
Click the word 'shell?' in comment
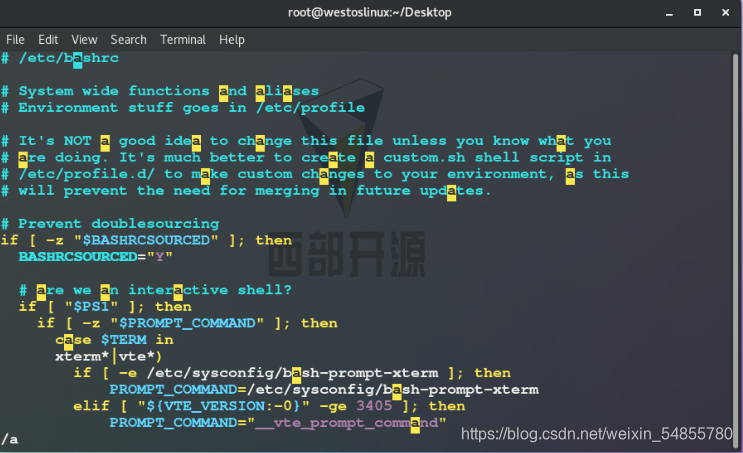click(264, 290)
